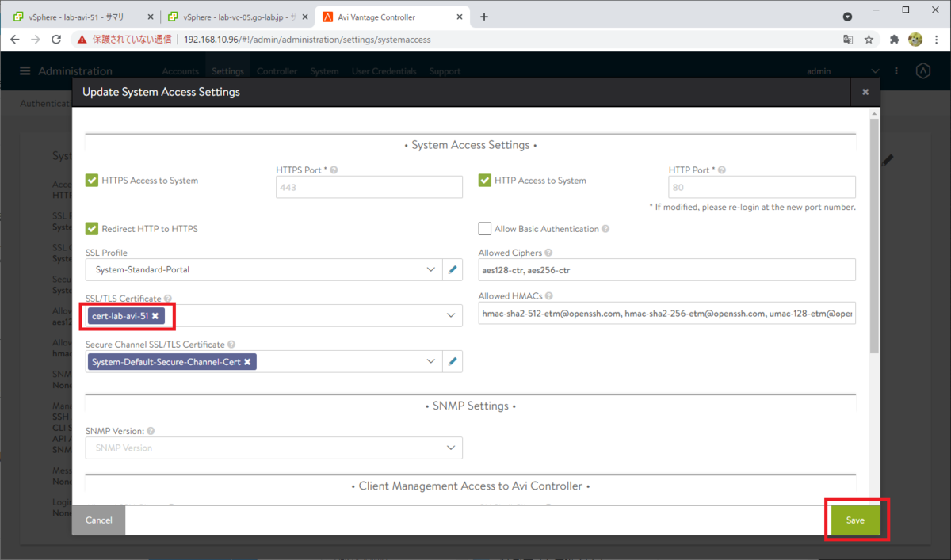Toggle HTTP Access to System checkbox

(484, 181)
